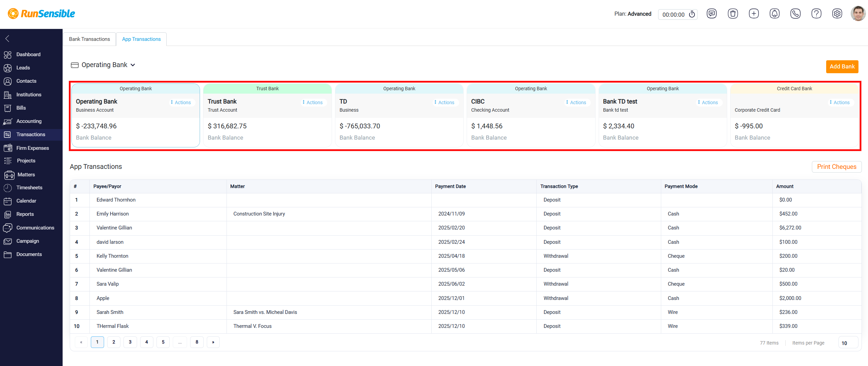
Task: Select the CIBC Checking Account card
Action: pyautogui.click(x=531, y=115)
